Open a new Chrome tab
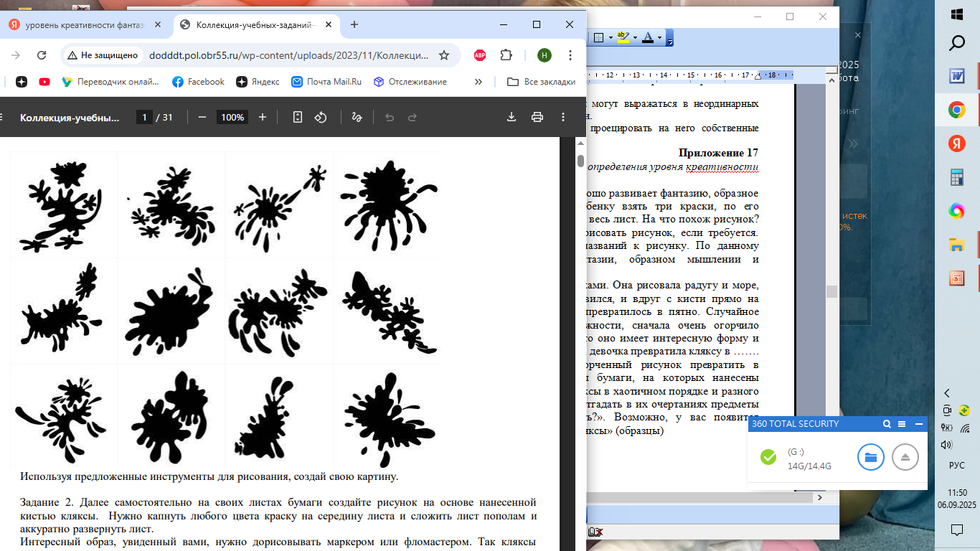 coord(354,24)
